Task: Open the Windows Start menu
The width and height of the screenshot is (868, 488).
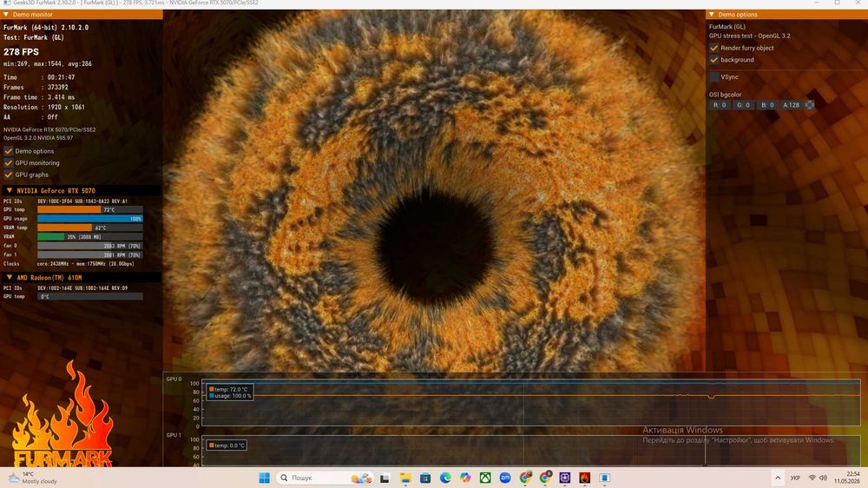Action: (x=265, y=478)
